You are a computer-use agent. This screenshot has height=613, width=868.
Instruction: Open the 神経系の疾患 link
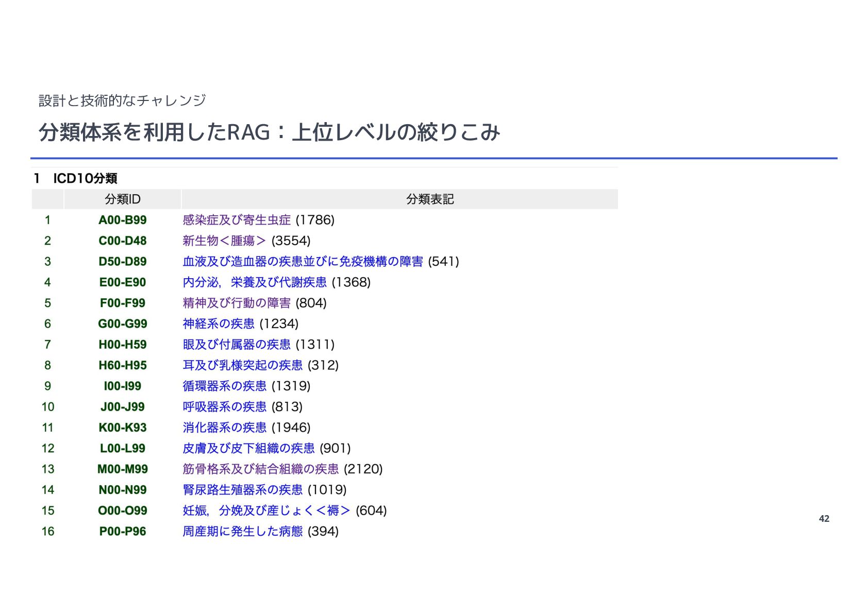(x=219, y=323)
